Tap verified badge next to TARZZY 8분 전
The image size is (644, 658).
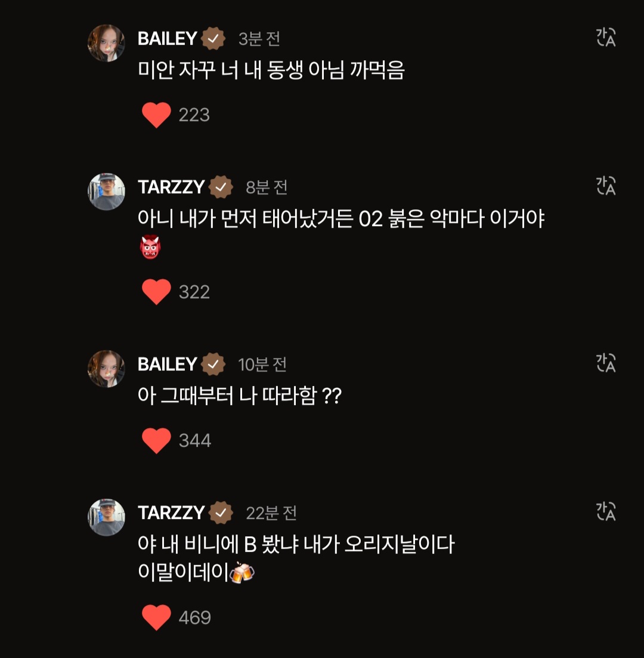coord(221,187)
